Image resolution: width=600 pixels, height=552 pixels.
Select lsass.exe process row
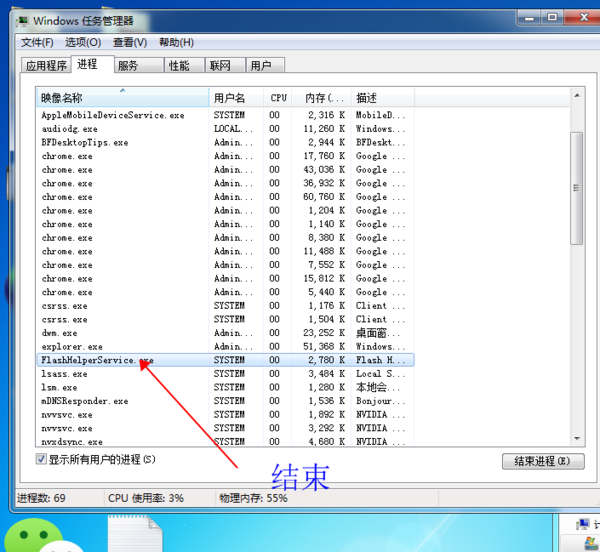[x=225, y=374]
